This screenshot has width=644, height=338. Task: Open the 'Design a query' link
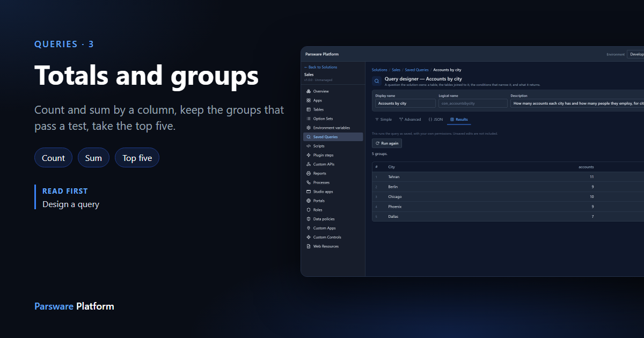(x=71, y=204)
